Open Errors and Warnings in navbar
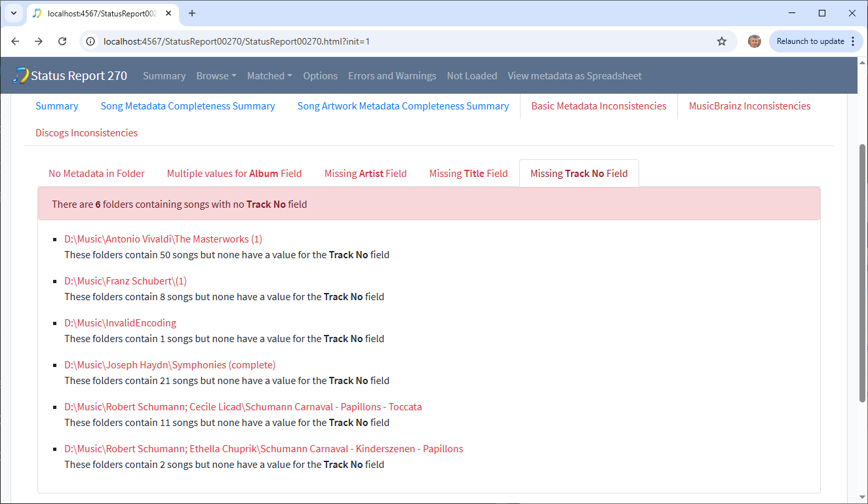Image resolution: width=868 pixels, height=504 pixels. 392,76
